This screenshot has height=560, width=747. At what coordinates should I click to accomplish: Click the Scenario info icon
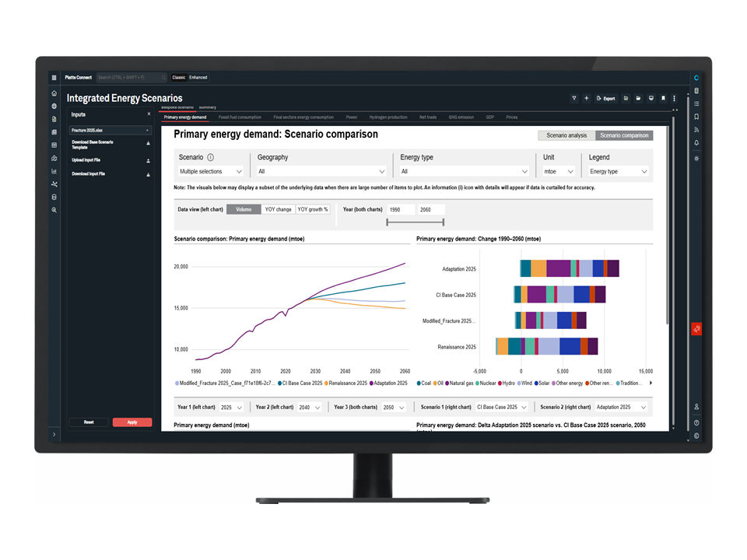pos(211,157)
